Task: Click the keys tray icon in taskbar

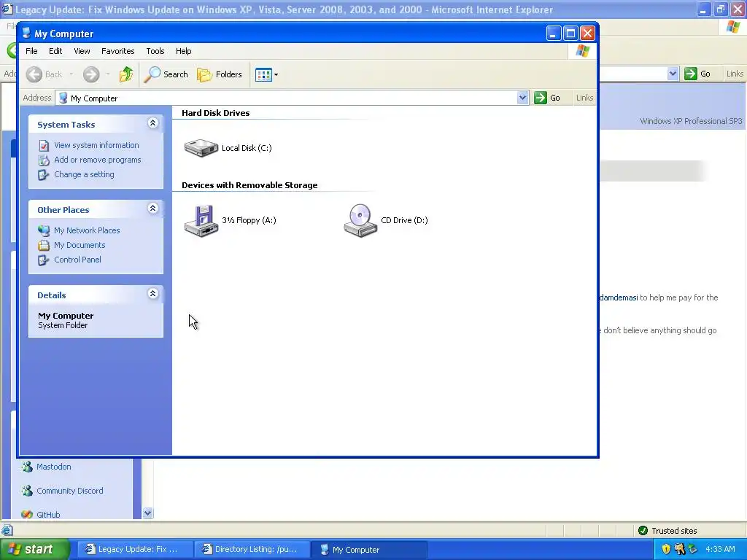Action: [x=680, y=549]
